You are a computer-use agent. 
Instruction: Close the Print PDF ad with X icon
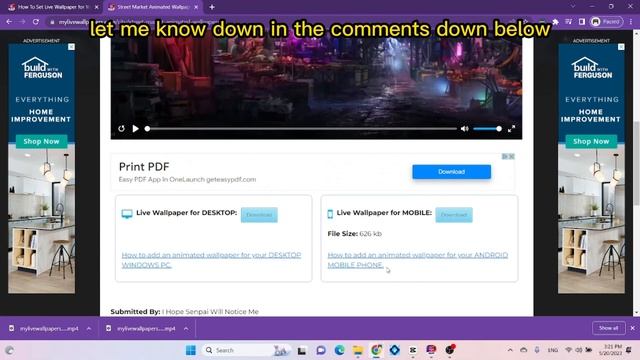[512, 156]
